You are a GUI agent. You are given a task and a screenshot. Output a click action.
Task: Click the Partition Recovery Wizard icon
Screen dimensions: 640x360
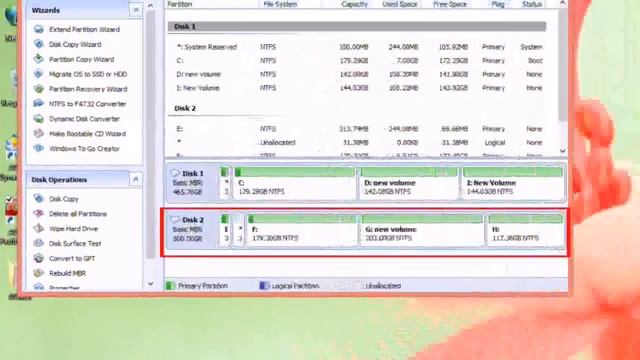coord(39,89)
